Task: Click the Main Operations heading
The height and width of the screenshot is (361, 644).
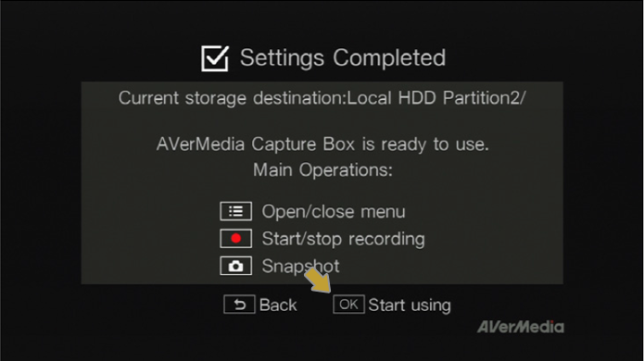Action: [x=322, y=169]
